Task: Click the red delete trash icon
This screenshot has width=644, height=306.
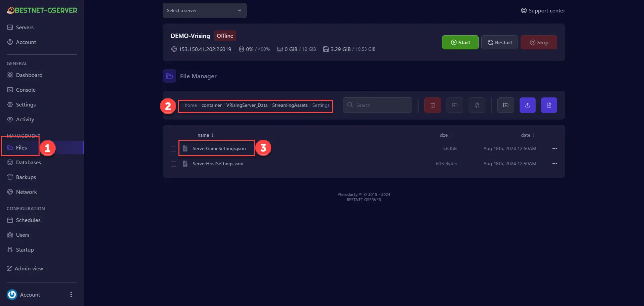Action: coord(432,105)
